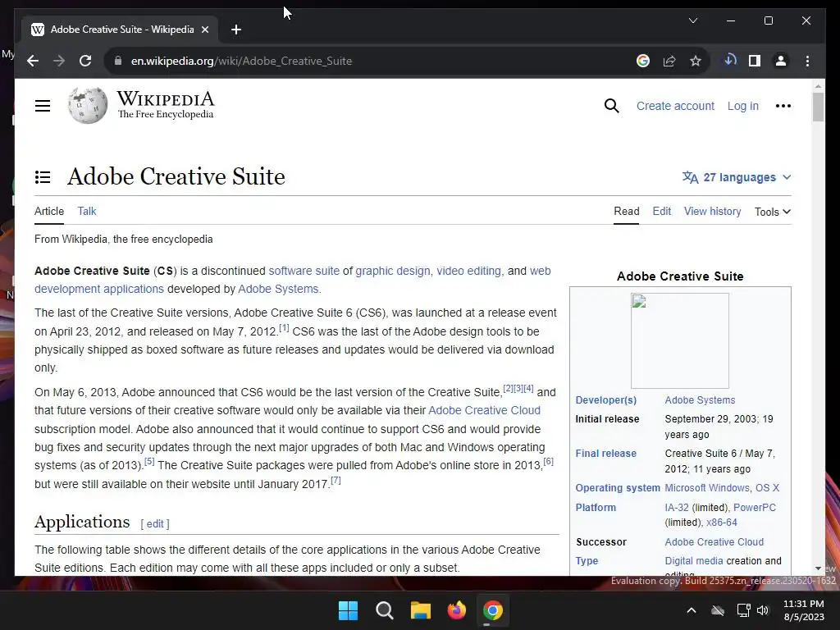Edit the Applications section
This screenshot has height=630, width=840.
155,524
